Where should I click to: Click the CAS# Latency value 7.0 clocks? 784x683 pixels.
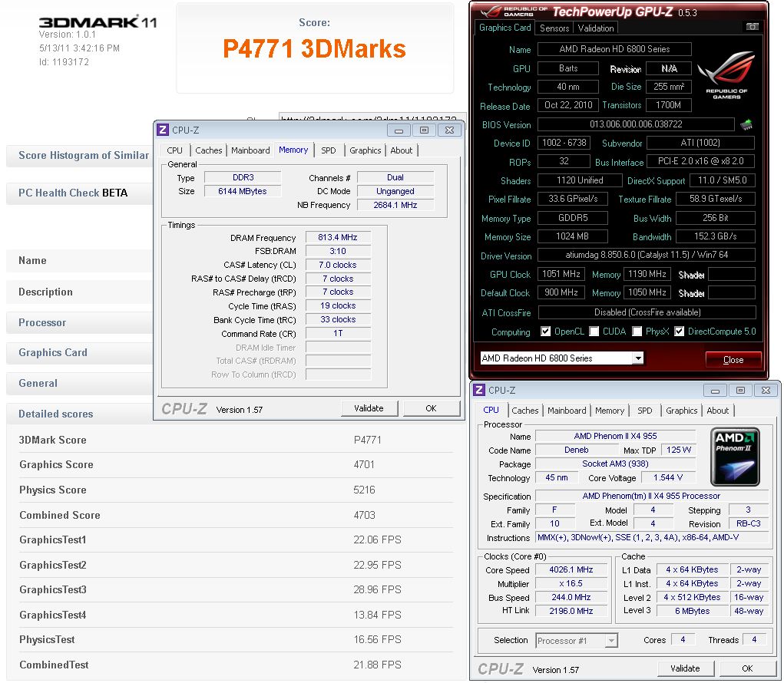pos(338,265)
